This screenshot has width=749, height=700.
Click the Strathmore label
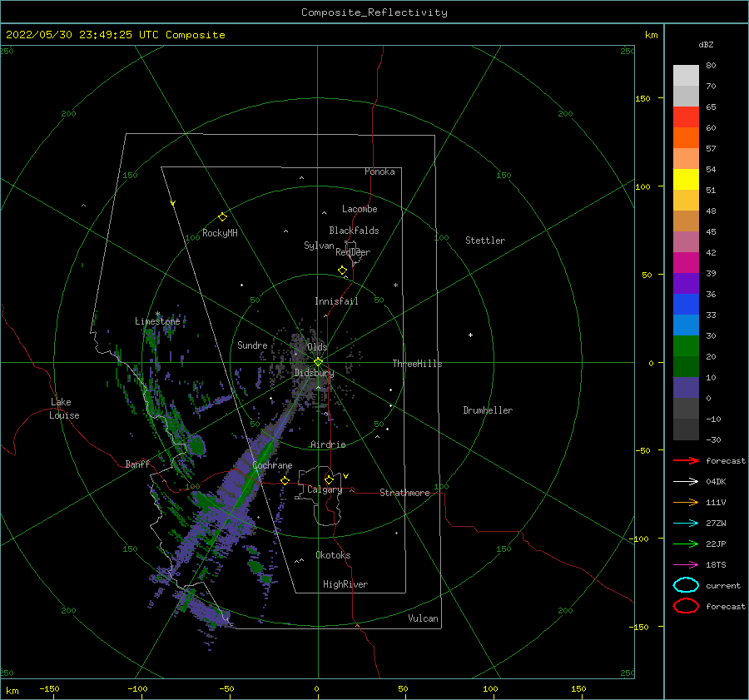coord(404,493)
